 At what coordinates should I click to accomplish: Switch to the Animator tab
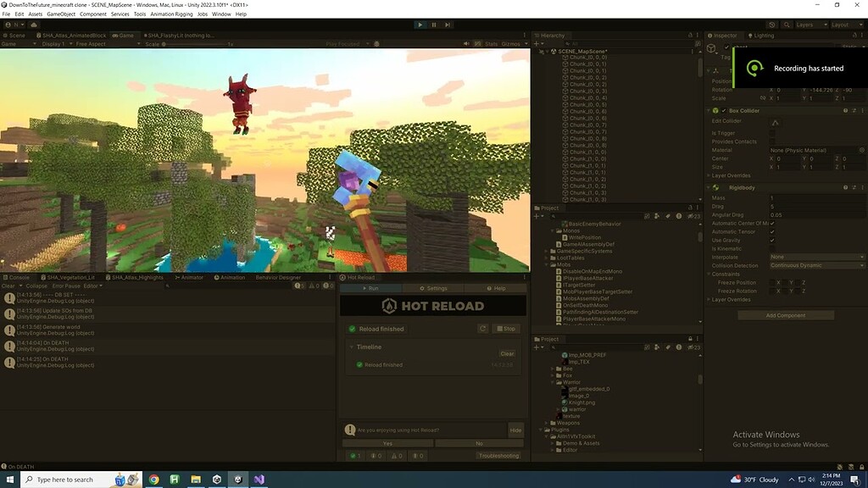click(x=188, y=277)
